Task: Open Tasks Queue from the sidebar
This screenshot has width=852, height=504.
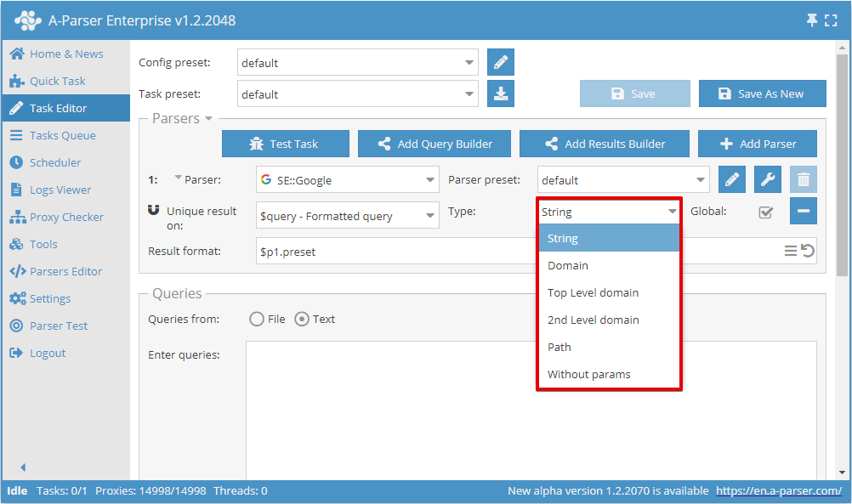Action: (x=65, y=135)
